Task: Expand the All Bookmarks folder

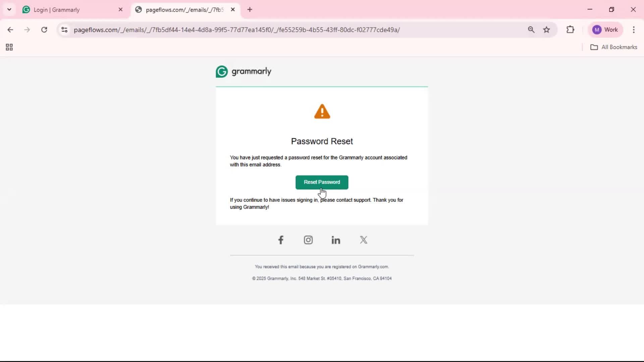Action: click(613, 47)
